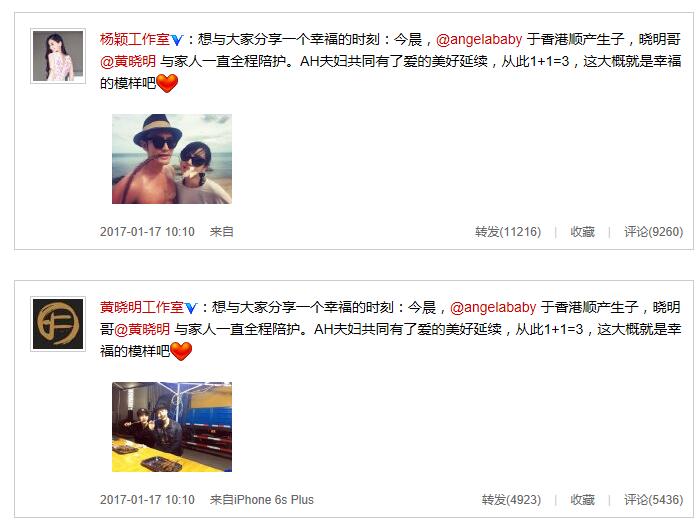Open 黄晓明工作室 logo avatar
This screenshot has width=700, height=521.
(58, 324)
